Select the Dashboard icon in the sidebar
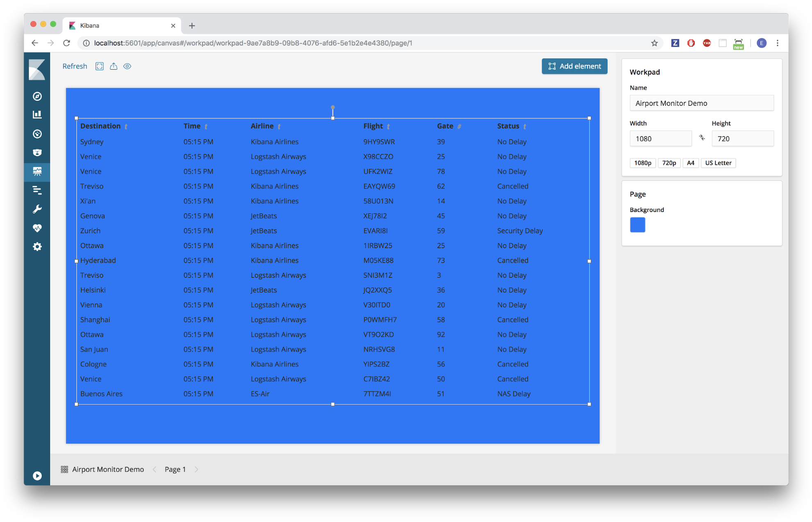This screenshot has width=812, height=522. pyautogui.click(x=37, y=134)
